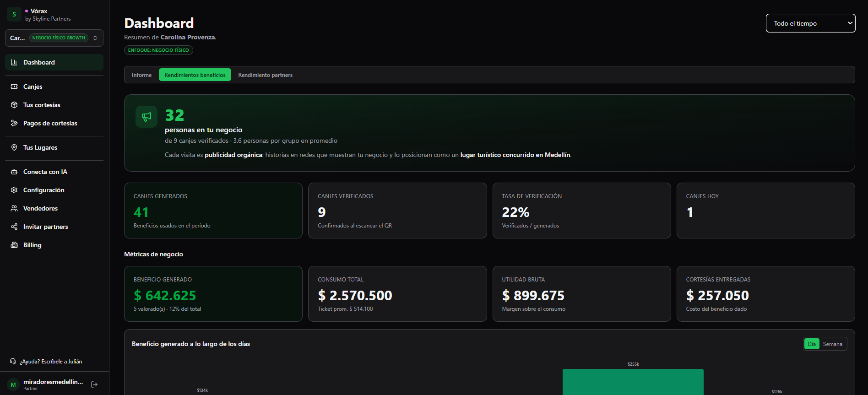The width and height of the screenshot is (868, 395).
Task: Click the Canjes Hoy value 1
Action: (689, 212)
